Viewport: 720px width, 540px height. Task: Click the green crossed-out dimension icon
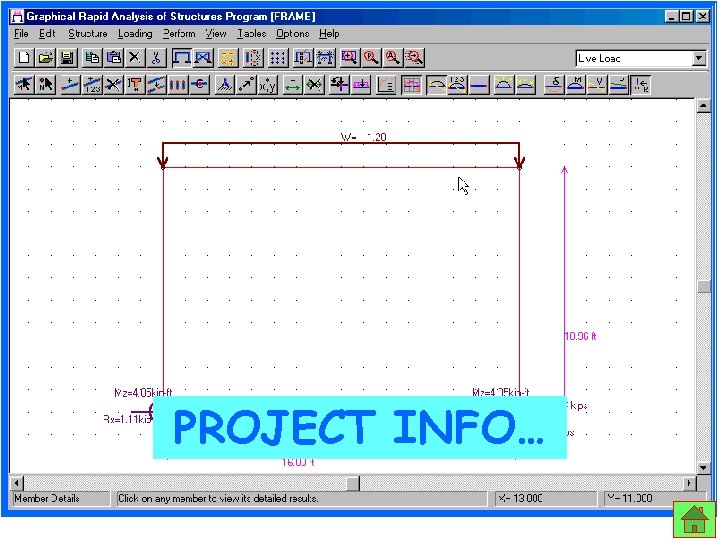(x=315, y=85)
